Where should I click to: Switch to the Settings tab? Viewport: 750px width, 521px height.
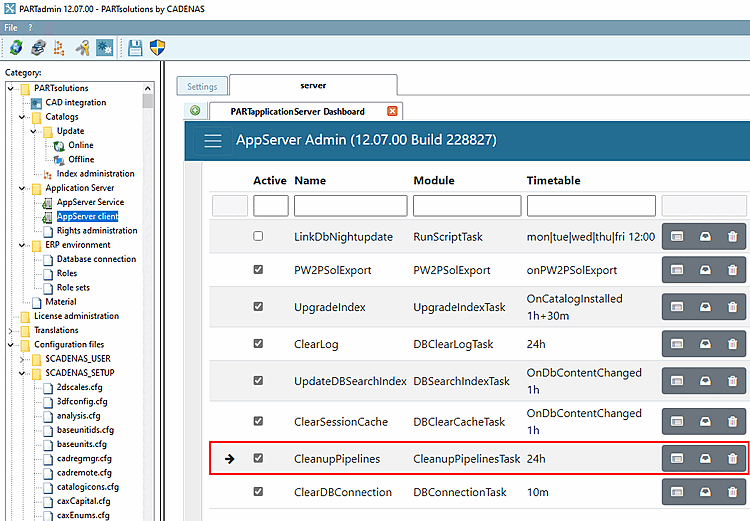pyautogui.click(x=202, y=86)
